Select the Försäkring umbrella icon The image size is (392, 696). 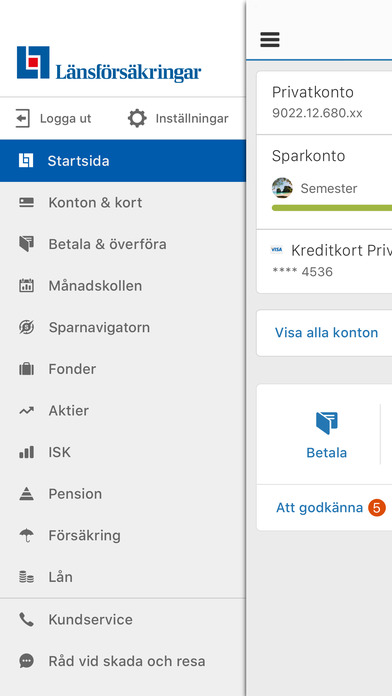26,536
